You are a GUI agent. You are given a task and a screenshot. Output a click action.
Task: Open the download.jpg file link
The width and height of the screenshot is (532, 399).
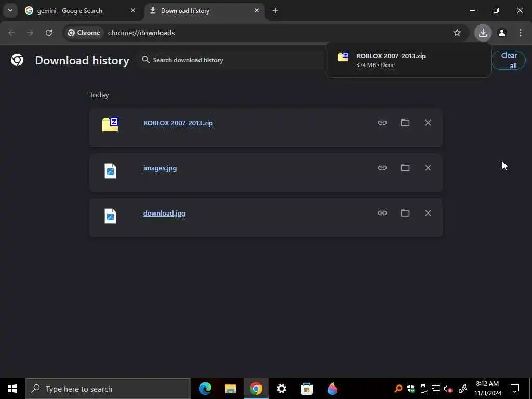164,213
